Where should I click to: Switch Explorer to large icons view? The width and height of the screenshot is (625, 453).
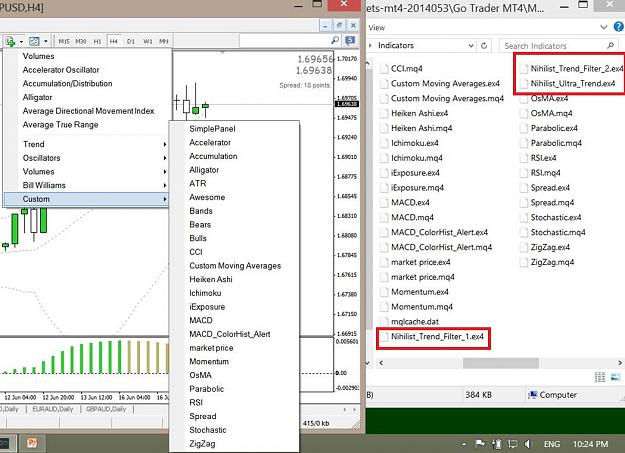click(615, 377)
